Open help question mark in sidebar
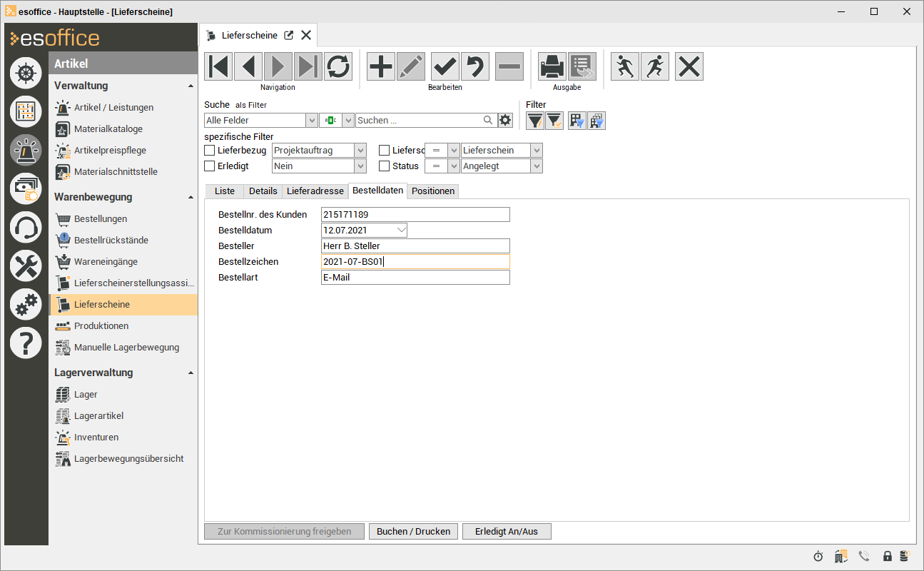 [x=26, y=343]
